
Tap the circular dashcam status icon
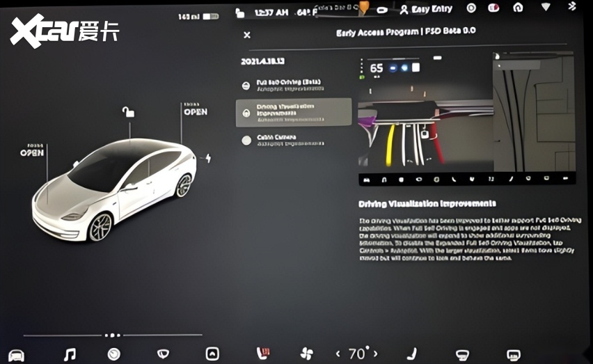click(x=471, y=8)
